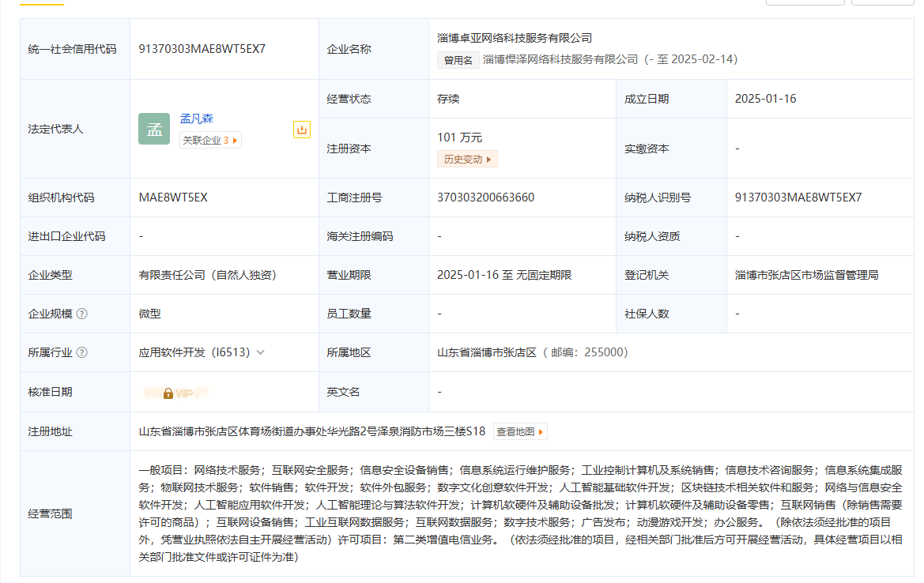This screenshot has height=583, width=924.
Task: Click the green 孟 avatar icon
Action: [154, 129]
